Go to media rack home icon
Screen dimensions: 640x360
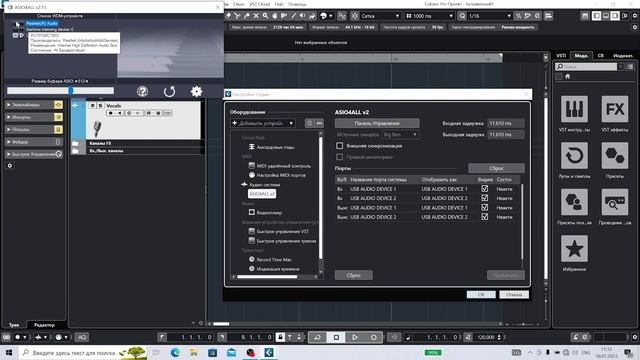[x=567, y=76]
